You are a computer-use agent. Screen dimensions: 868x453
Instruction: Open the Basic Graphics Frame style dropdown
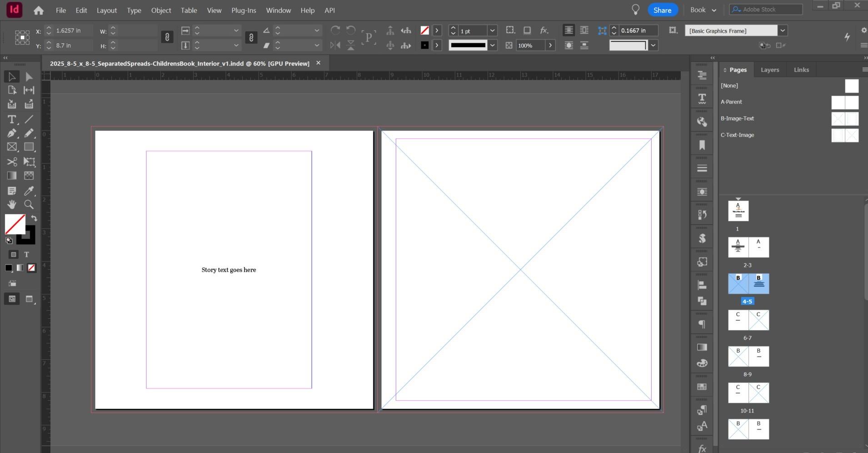coord(783,30)
